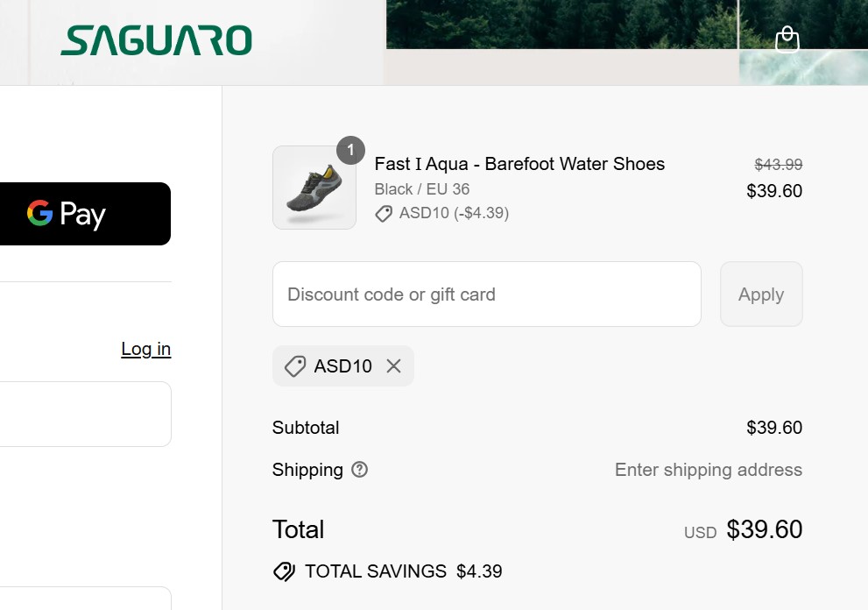Click the discount code input field
This screenshot has width=868, height=610.
486,294
